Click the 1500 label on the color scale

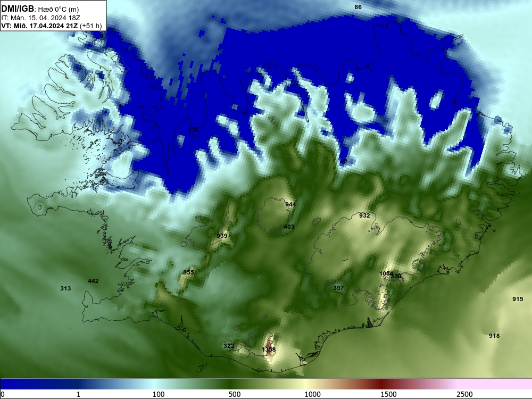pyautogui.click(x=388, y=394)
